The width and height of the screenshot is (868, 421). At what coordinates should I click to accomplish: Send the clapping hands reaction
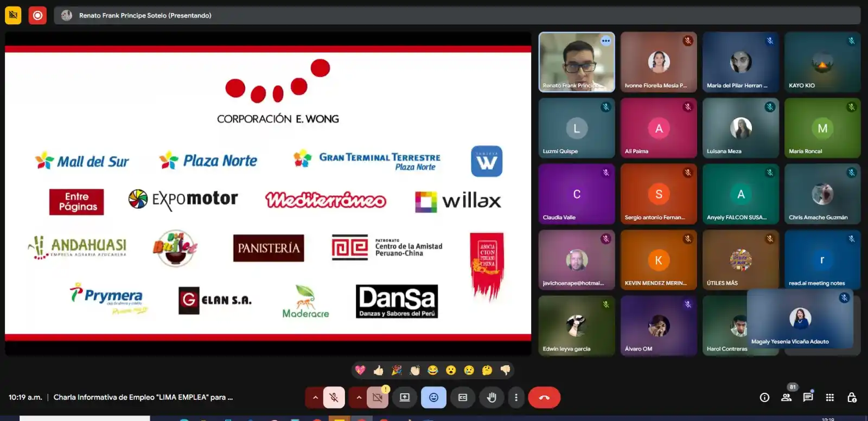click(x=415, y=370)
